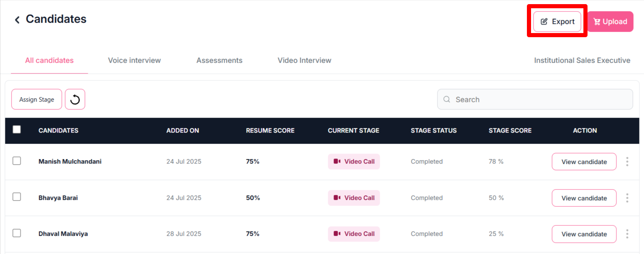The image size is (644, 254).
Task: Open the three-dot menu for Bhavya Barai
Action: click(627, 198)
